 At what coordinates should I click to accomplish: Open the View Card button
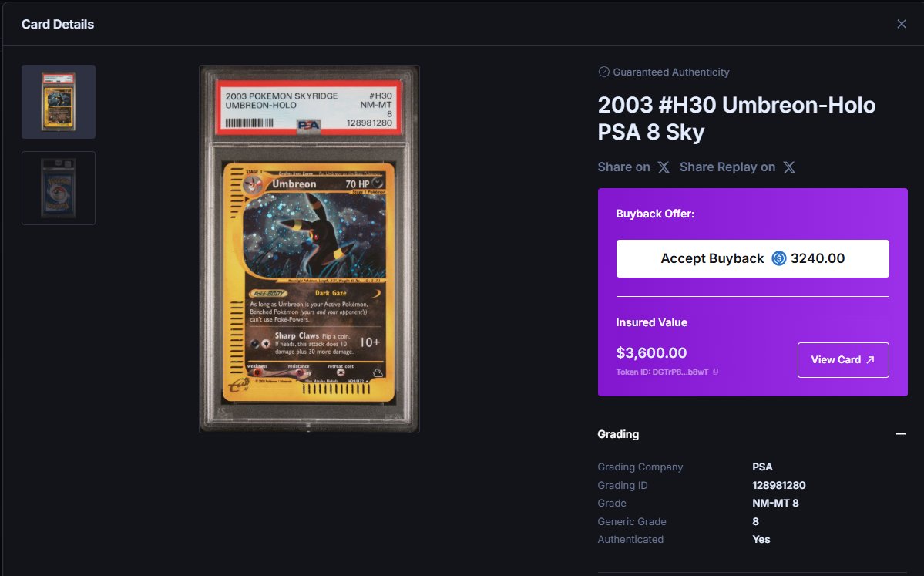(x=842, y=359)
